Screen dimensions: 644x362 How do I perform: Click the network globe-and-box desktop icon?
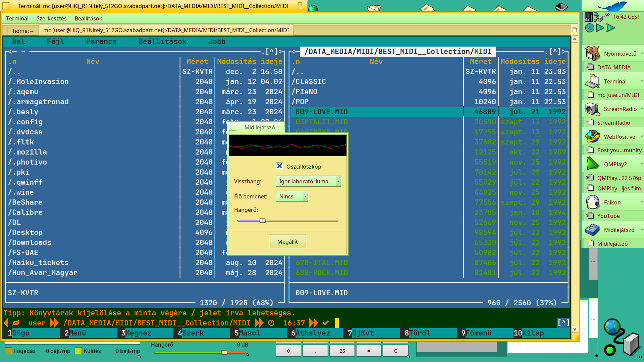[x=623, y=338]
